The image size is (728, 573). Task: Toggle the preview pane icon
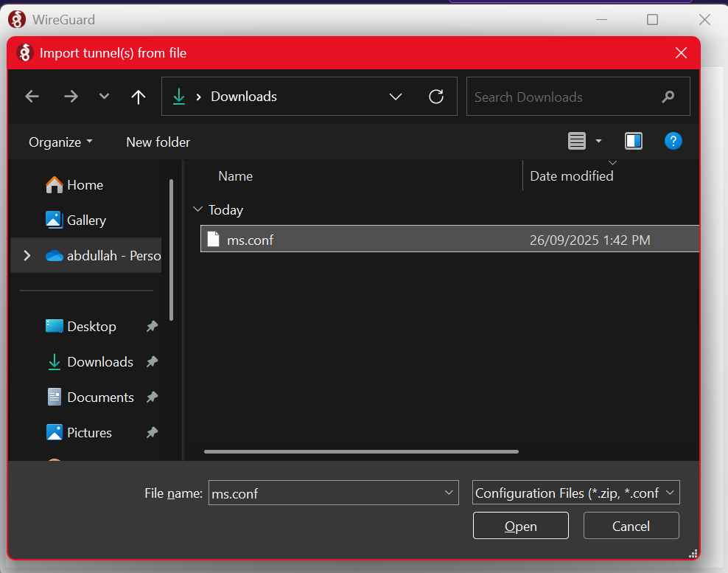(633, 141)
